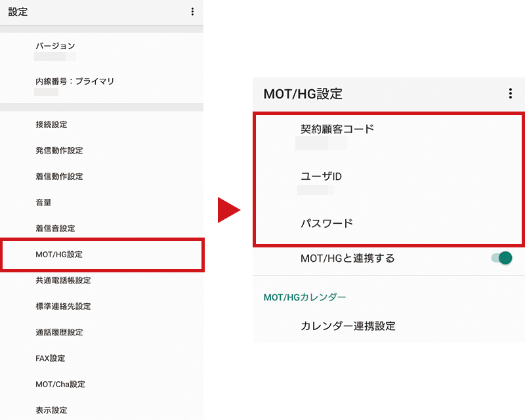Open バージョン entry in settings
Viewport: 525px width, 420px height.
[x=102, y=51]
